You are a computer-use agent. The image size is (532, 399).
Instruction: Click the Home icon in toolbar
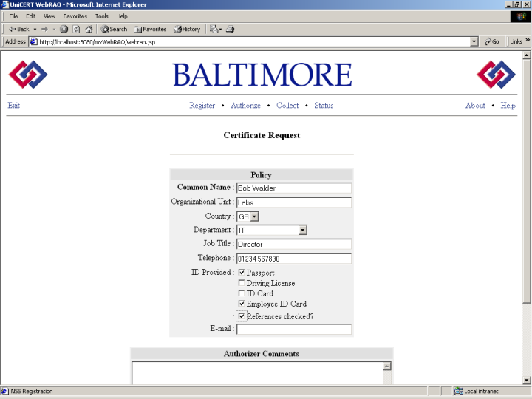coord(89,29)
